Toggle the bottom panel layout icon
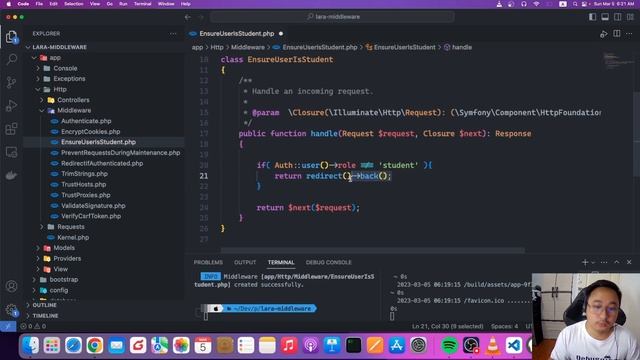Screen dimensions: 640x360 pos(605,17)
